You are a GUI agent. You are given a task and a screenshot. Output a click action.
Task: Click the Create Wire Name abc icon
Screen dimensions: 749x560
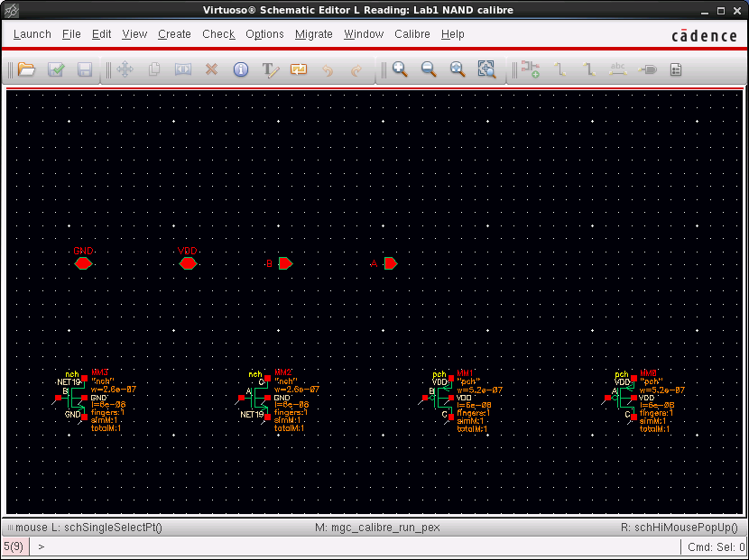618,69
